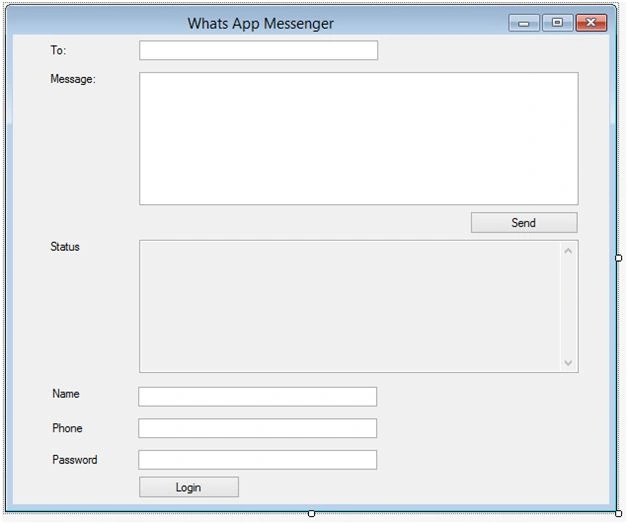Click the To recipient input field
Image resolution: width=628 pixels, height=524 pixels.
click(258, 50)
